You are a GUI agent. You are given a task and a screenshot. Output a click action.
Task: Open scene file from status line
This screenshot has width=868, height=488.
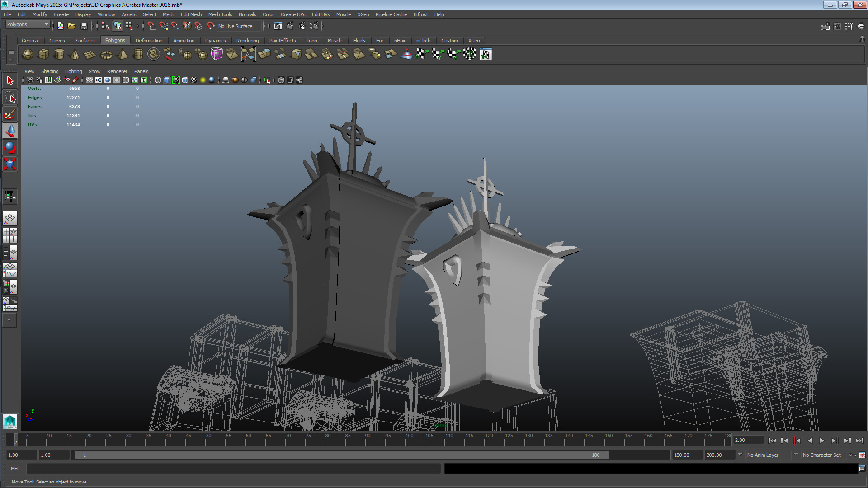tap(71, 26)
